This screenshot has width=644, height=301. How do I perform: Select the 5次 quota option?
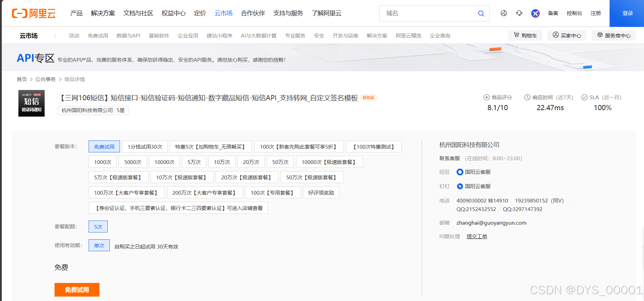(x=98, y=227)
